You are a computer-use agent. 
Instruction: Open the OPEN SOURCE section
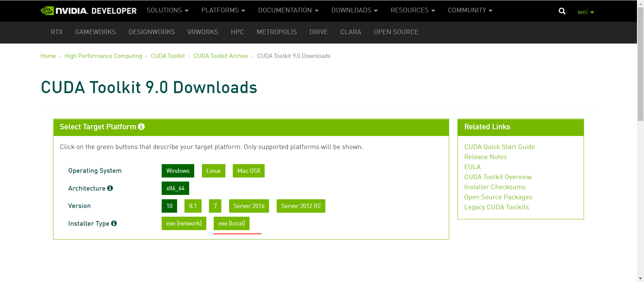(396, 32)
